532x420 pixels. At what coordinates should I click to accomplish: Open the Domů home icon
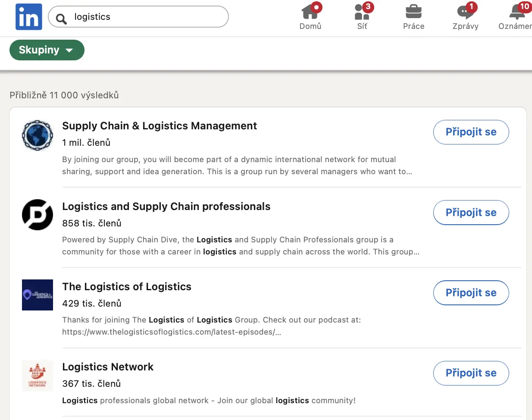pos(310,12)
